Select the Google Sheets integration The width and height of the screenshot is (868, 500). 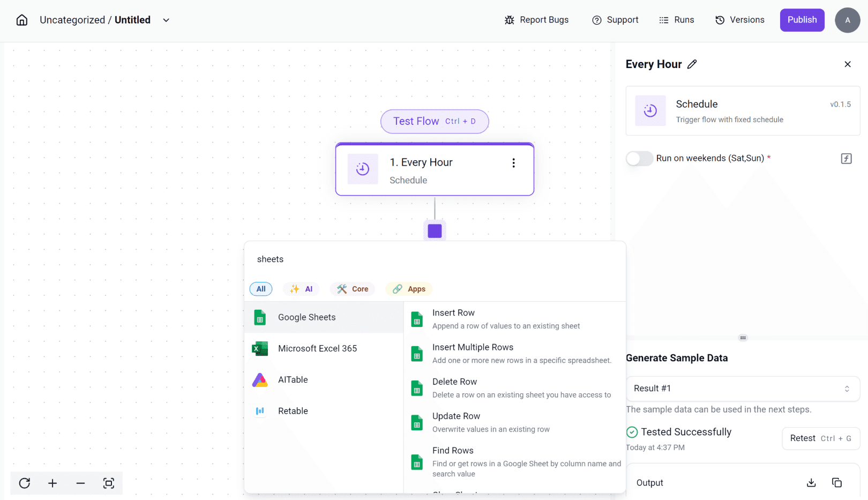(x=306, y=317)
